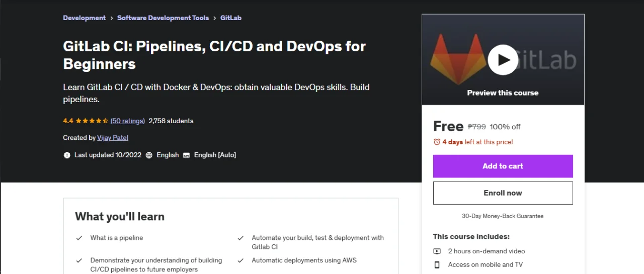The image size is (644, 274).
Task: Click the Add to cart button
Action: 503,166
